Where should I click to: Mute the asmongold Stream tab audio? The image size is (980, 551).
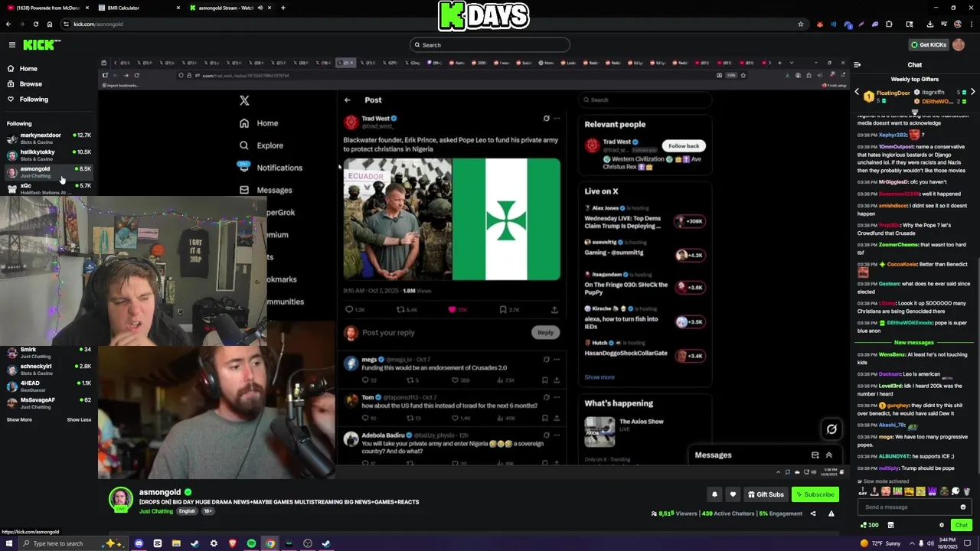pos(260,8)
